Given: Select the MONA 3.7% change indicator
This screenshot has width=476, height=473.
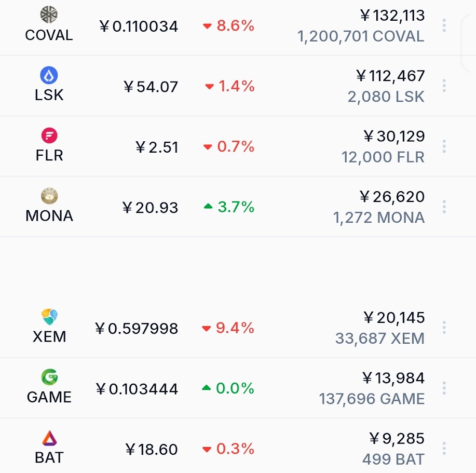Looking at the screenshot, I should pos(229,207).
